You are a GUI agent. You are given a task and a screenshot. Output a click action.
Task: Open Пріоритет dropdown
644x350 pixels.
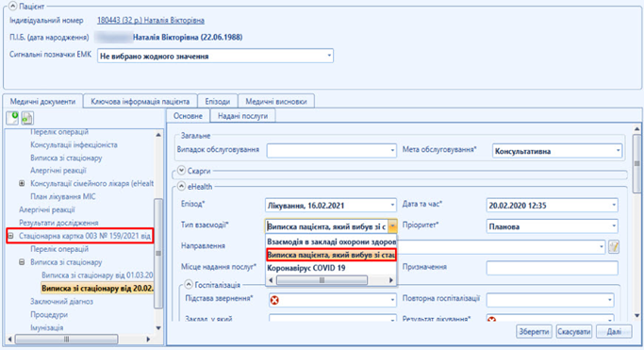pyautogui.click(x=614, y=225)
